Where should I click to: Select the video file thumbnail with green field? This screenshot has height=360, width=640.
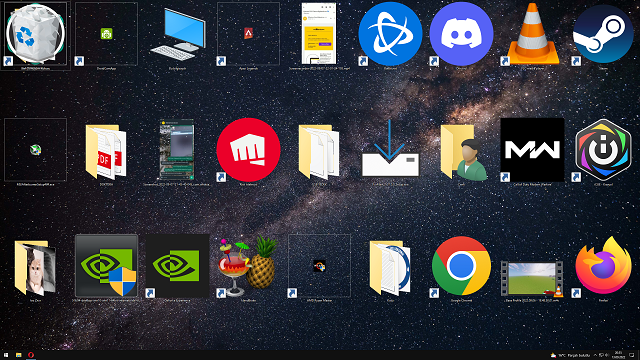532,279
